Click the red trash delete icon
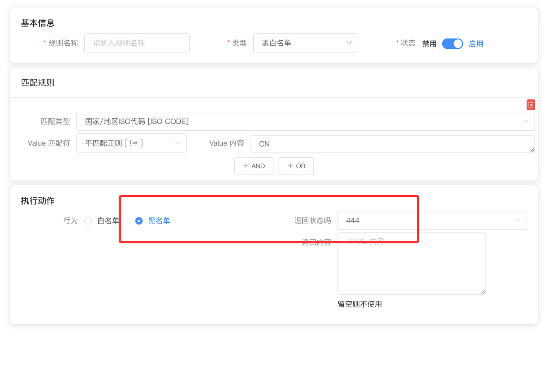 (x=531, y=105)
